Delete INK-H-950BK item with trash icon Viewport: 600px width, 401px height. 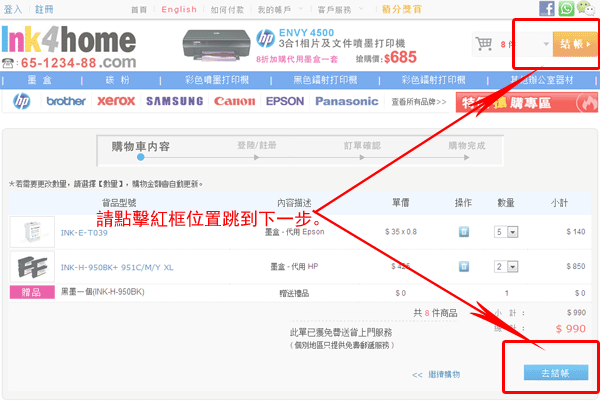(x=464, y=266)
